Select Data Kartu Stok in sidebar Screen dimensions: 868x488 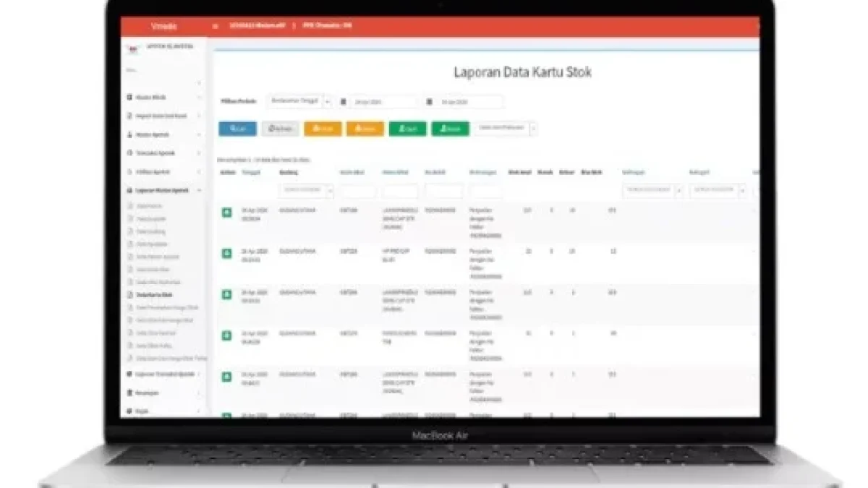click(x=154, y=295)
